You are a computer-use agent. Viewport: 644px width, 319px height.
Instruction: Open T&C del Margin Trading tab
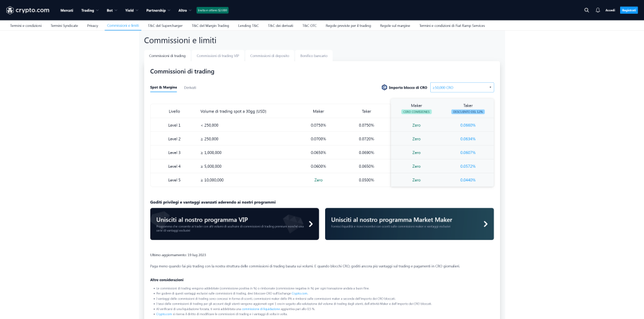[210, 25]
